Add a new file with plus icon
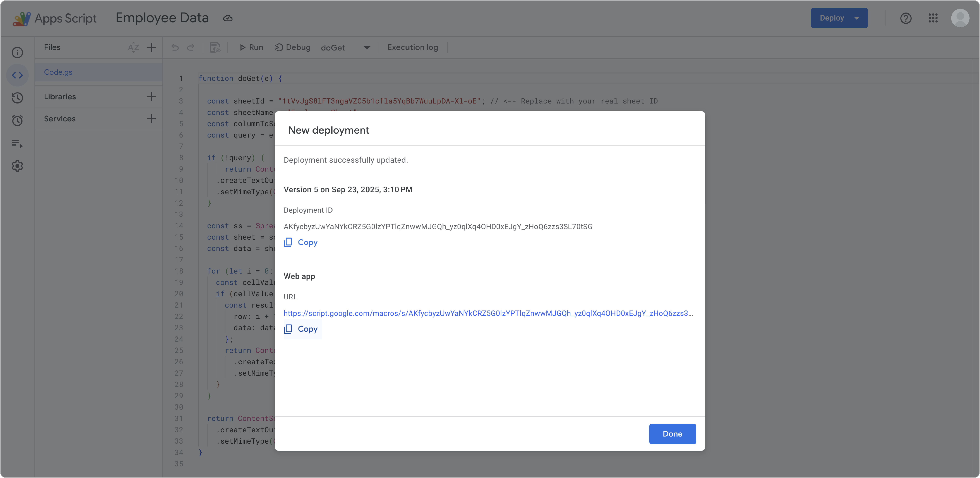980x478 pixels. (151, 48)
